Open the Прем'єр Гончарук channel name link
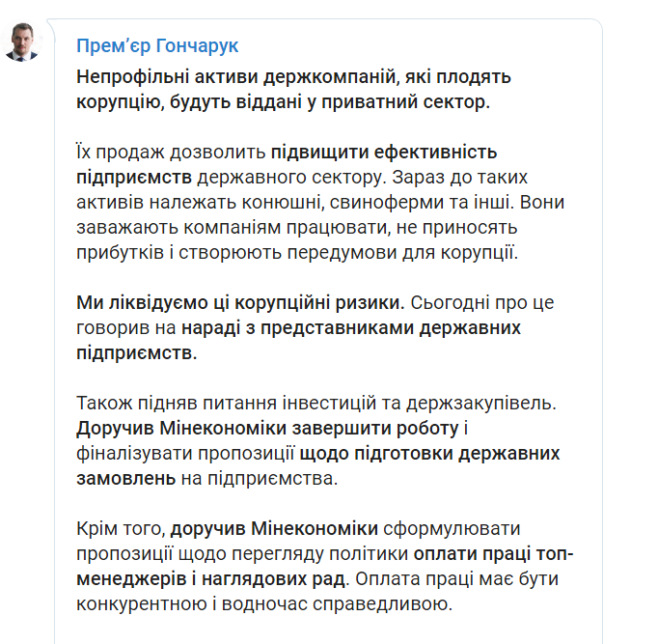Image resolution: width=658 pixels, height=644 pixels. pos(157,46)
